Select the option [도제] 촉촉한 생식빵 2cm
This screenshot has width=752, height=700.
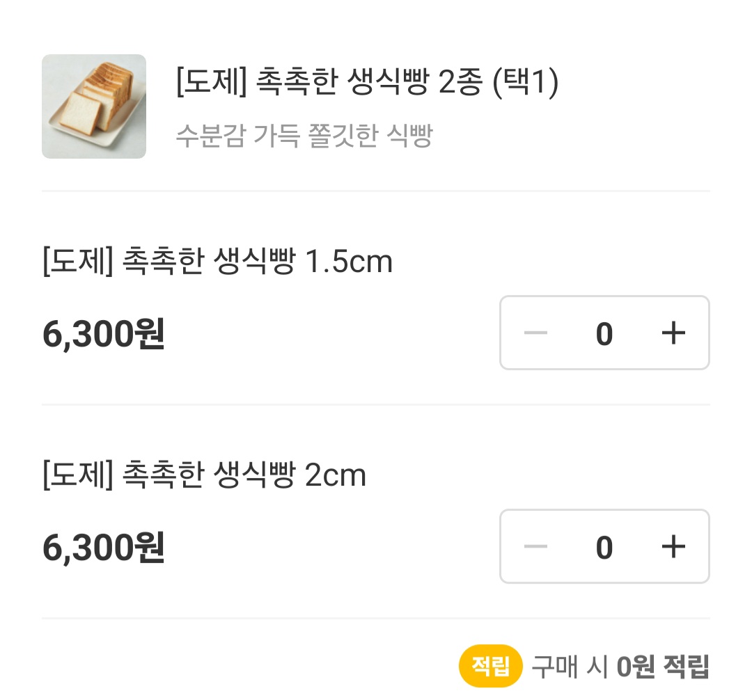pyautogui.click(x=204, y=475)
